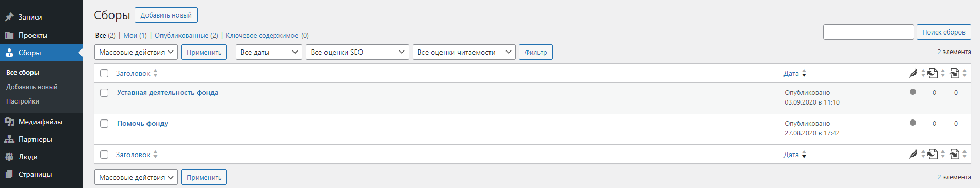980x188 pixels.
Task: Sort the list by the Дата column header
Action: point(791,73)
